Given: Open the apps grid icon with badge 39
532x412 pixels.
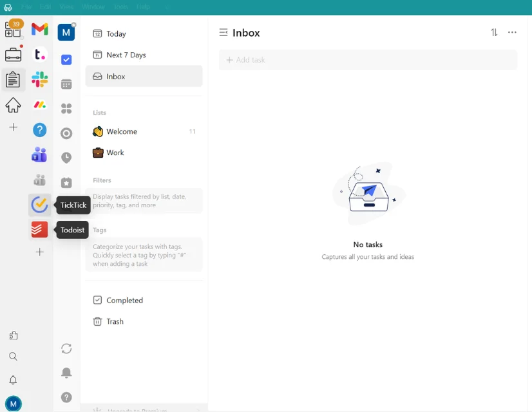Looking at the screenshot, I should coord(14,29).
